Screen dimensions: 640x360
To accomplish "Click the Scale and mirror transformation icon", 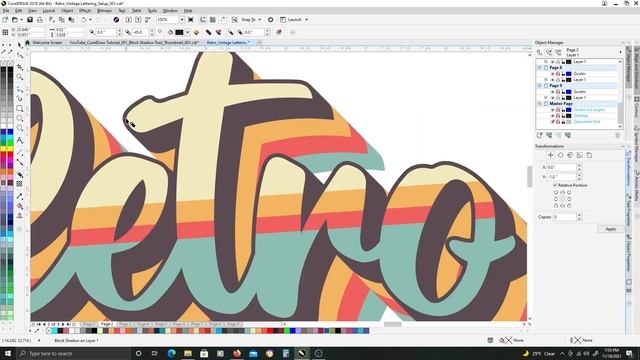I will pos(570,155).
